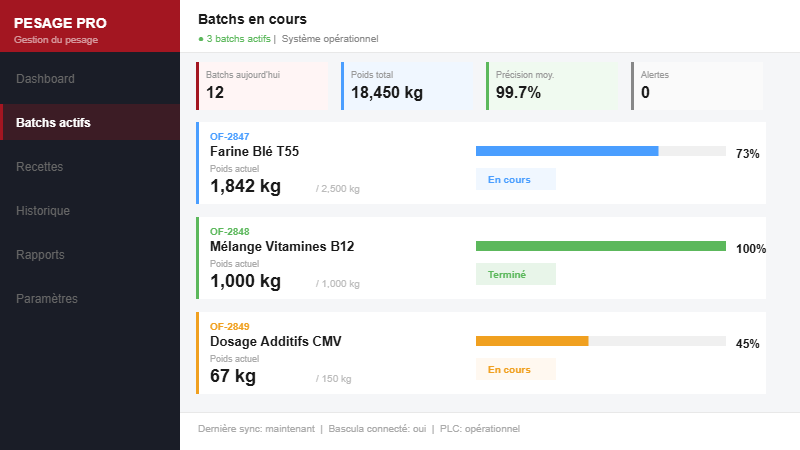This screenshot has width=800, height=450.
Task: Open the Précision moy. stat card
Action: (550, 86)
